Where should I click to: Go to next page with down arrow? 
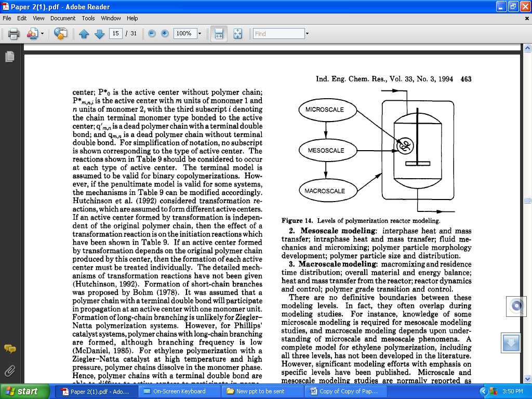(99, 34)
